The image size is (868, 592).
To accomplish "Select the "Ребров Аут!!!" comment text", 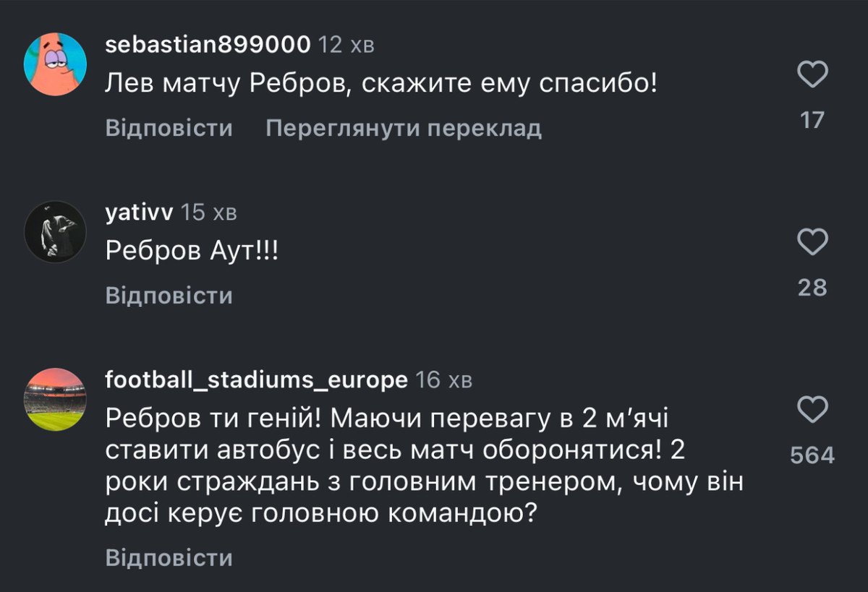I will click(192, 252).
